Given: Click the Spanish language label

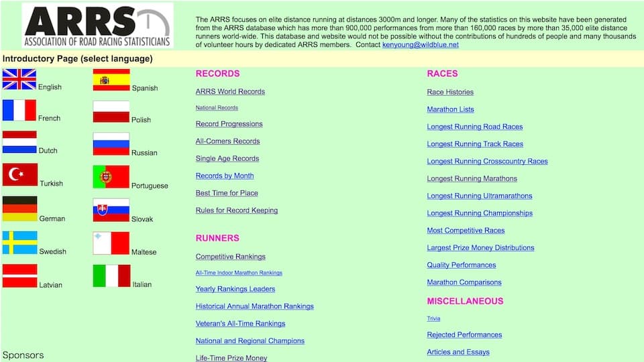Looking at the screenshot, I should (145, 88).
